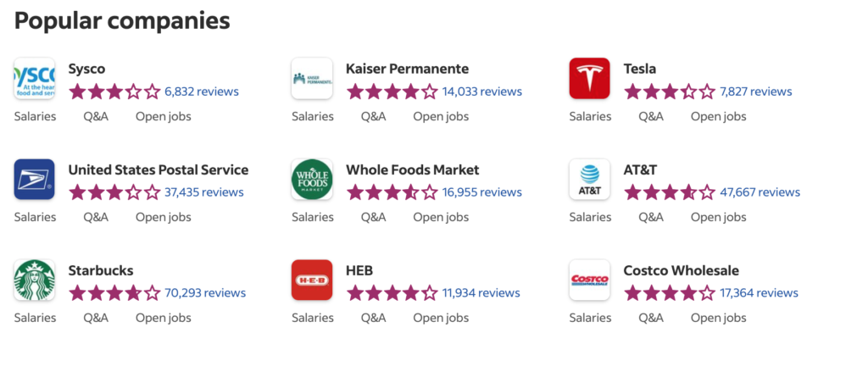
Task: Click the Sysco company logo
Action: click(x=34, y=79)
